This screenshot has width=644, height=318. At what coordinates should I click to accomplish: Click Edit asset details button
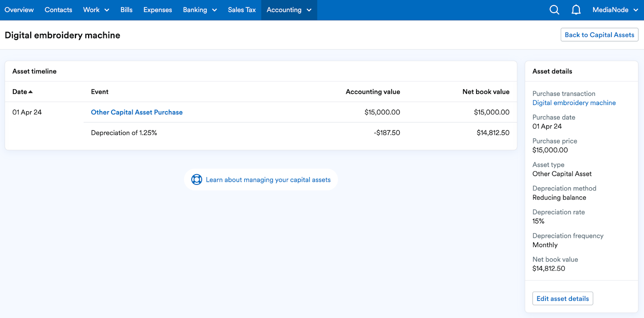563,298
